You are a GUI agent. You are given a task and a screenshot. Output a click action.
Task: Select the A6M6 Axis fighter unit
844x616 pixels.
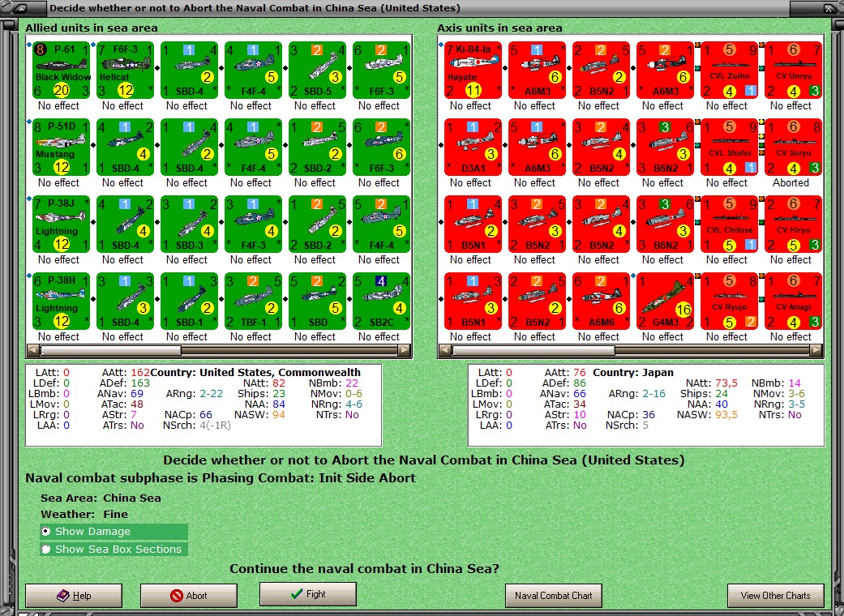tap(601, 301)
